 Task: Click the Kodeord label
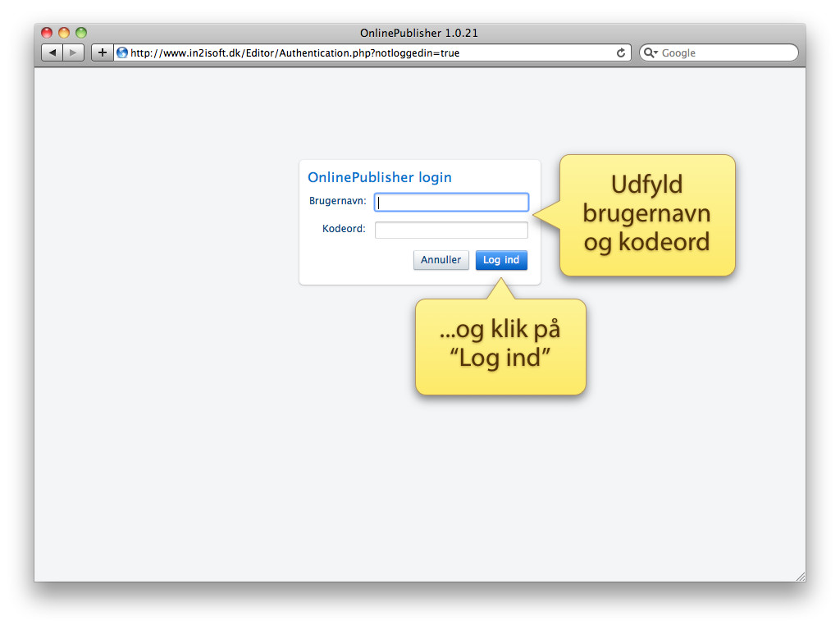[344, 229]
